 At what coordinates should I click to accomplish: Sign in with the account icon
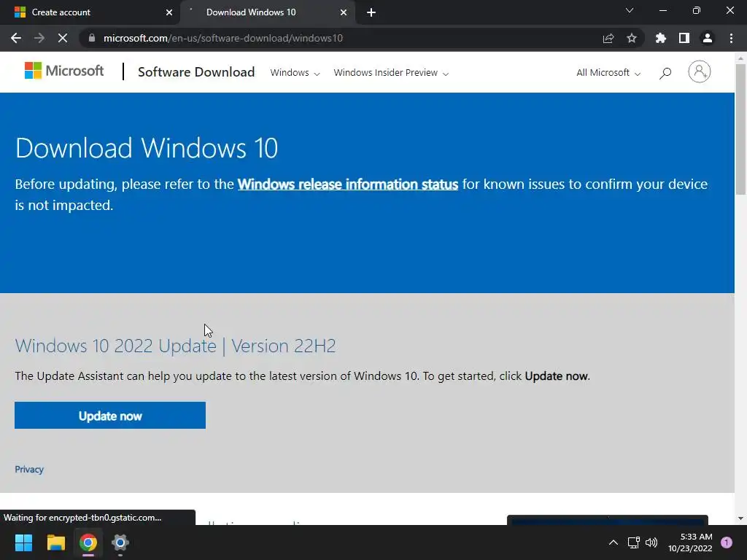click(x=699, y=72)
